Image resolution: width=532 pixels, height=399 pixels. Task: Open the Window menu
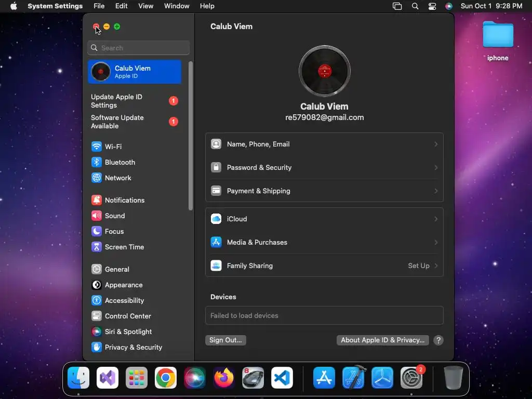(177, 6)
